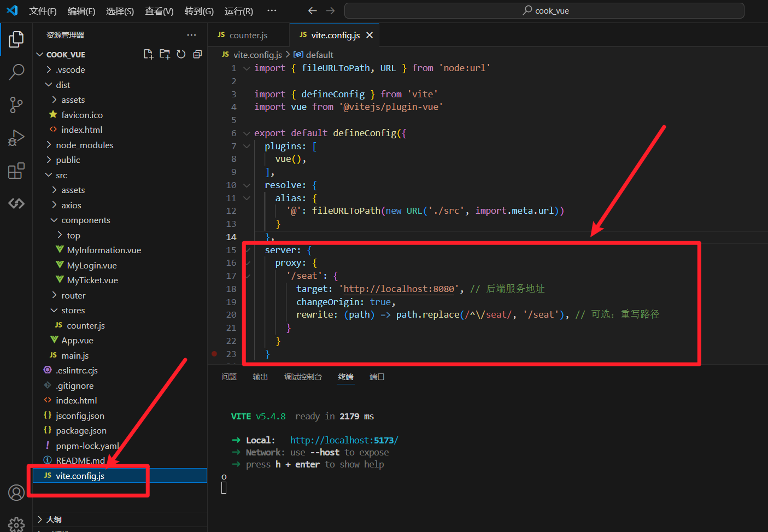Viewport: 768px width, 532px height.
Task: Open MyLogin.vue in Explorer
Action: [x=92, y=265]
